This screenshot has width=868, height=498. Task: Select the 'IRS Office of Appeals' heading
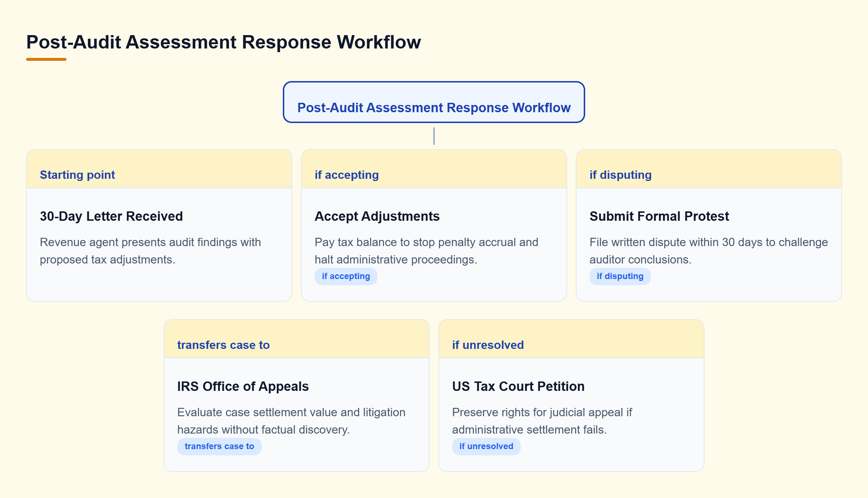click(243, 386)
